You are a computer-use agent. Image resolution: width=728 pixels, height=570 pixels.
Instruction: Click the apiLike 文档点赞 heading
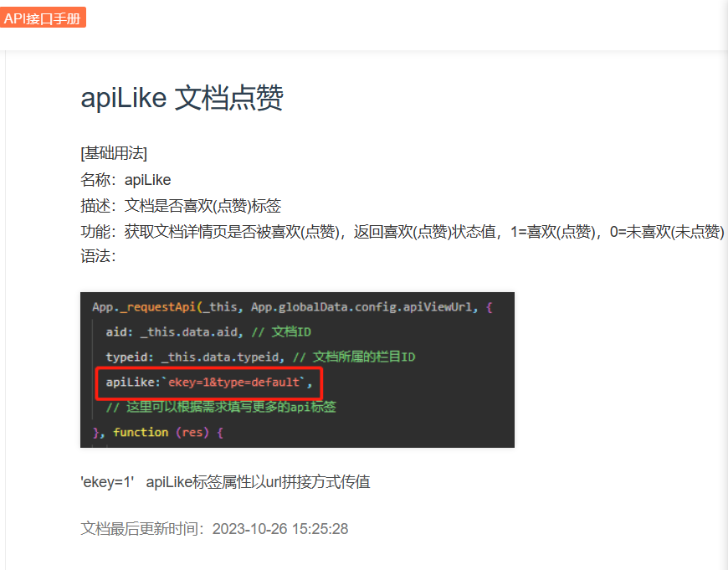(x=182, y=98)
